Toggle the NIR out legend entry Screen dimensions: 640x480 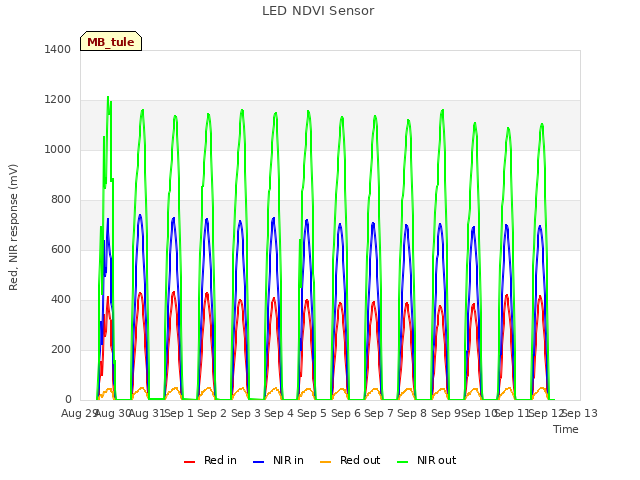coord(427,460)
